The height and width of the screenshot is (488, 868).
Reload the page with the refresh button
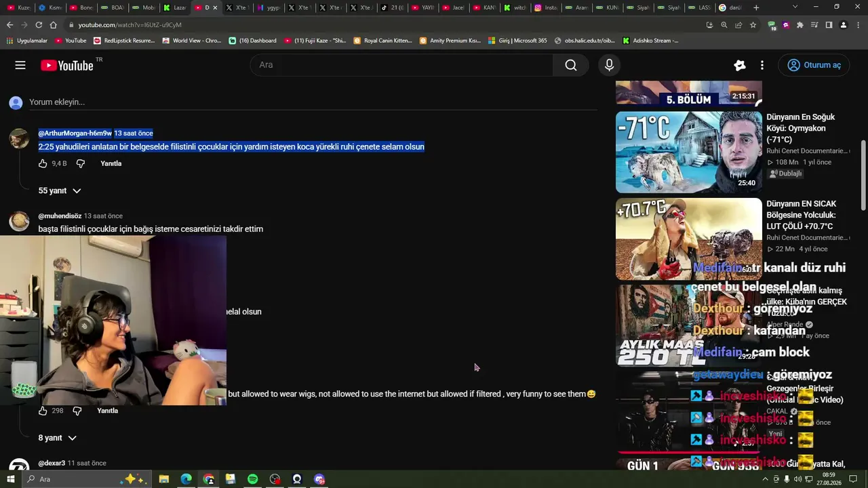(39, 25)
